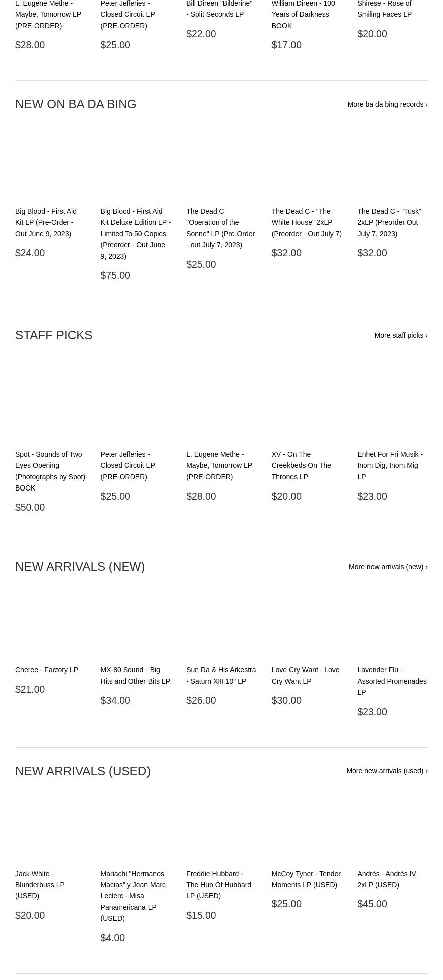
Task: Open McCoy Tyner - Tender Moments LP
Action: (306, 879)
